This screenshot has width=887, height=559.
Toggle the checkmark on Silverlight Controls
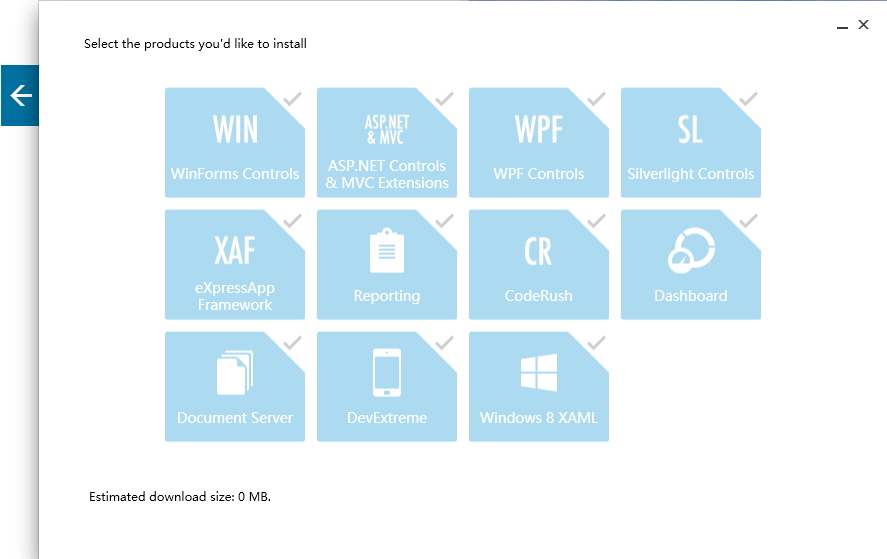point(748,99)
